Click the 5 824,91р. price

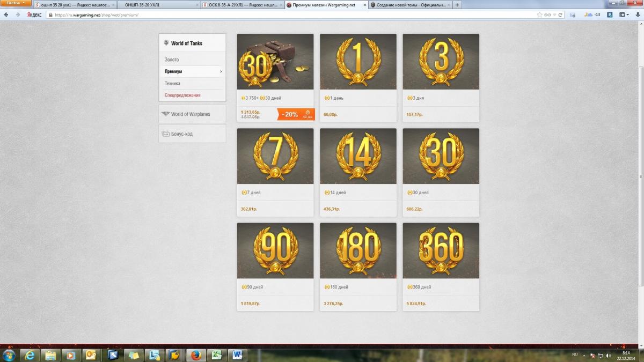[417, 303]
